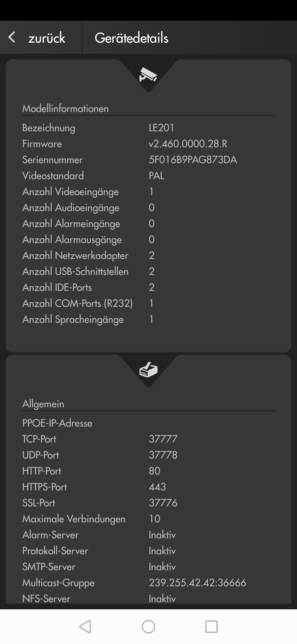Open Android recent apps square

point(211,627)
